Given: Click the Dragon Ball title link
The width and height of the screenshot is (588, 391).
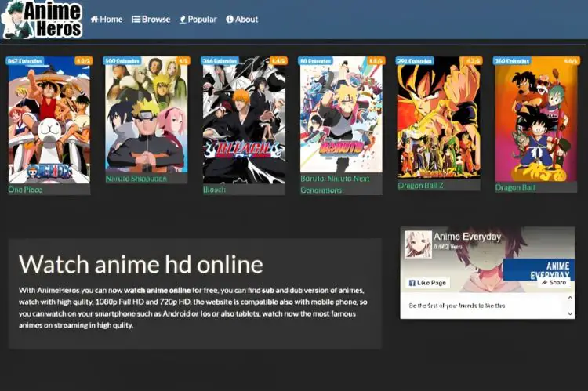Looking at the screenshot, I should tap(515, 187).
